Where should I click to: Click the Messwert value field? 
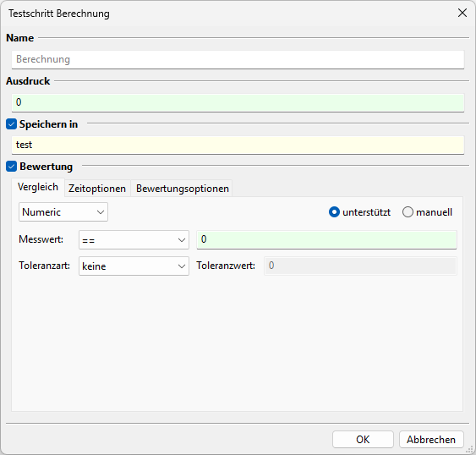point(326,240)
